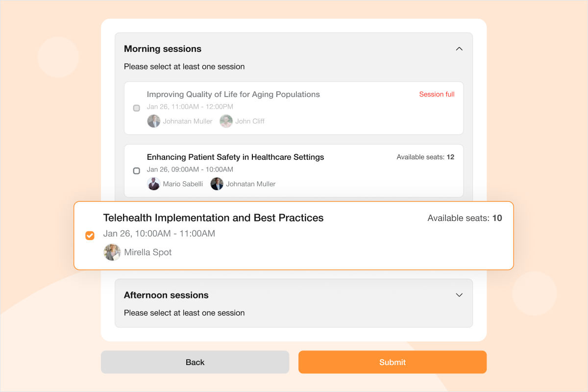The image size is (588, 392).
Task: Toggle the disabled Aging Populations session checkbox
Action: tap(137, 108)
